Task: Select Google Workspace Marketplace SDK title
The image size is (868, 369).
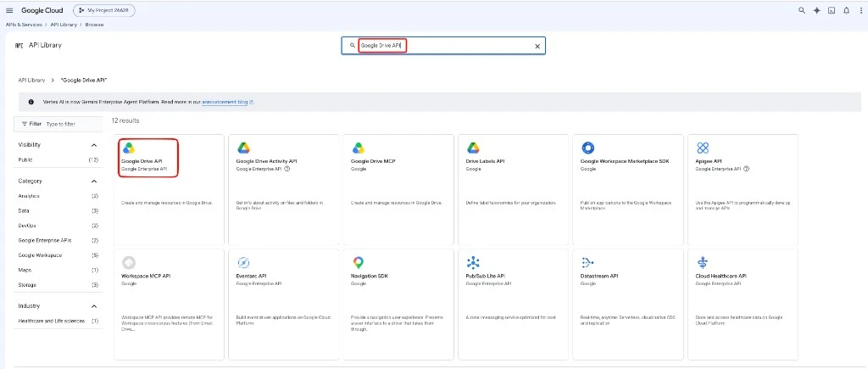Action: click(x=625, y=161)
